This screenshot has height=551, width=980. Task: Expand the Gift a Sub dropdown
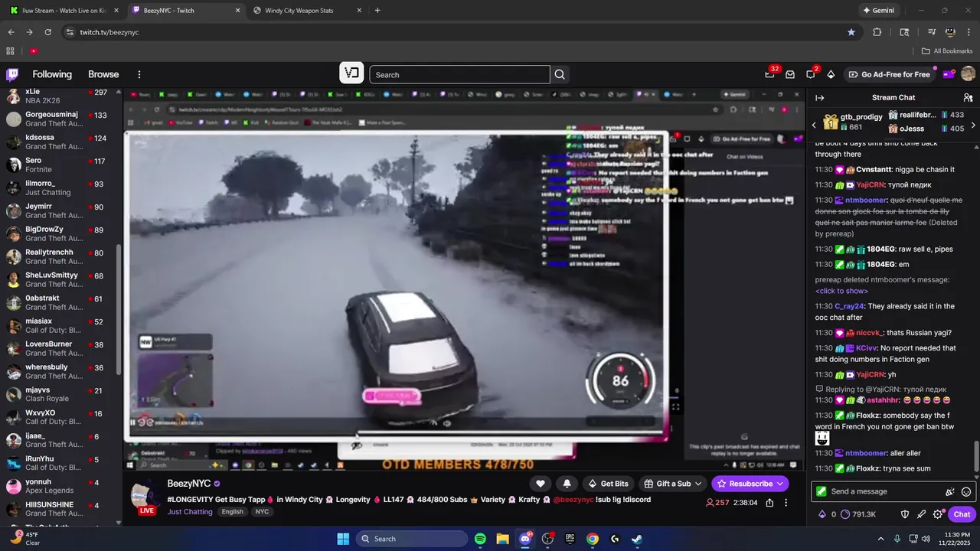[x=673, y=484]
